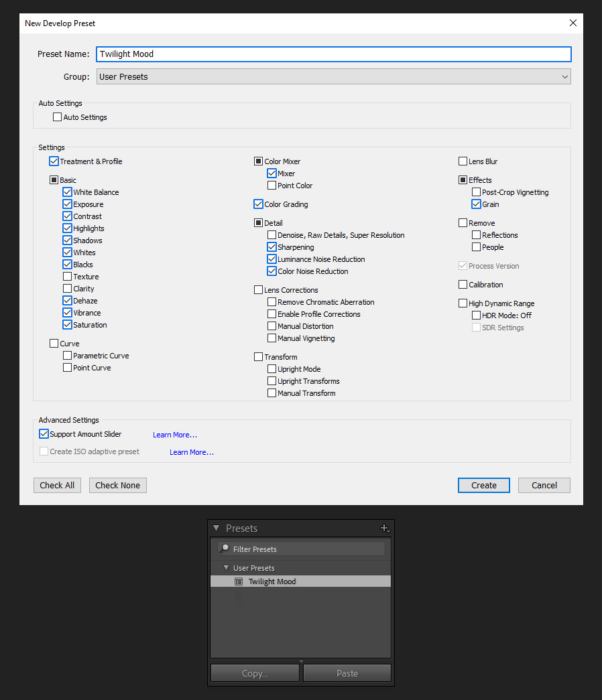Image resolution: width=602 pixels, height=700 pixels.
Task: Enable Denoise, Raw Details, Super Resolution
Action: (272, 235)
